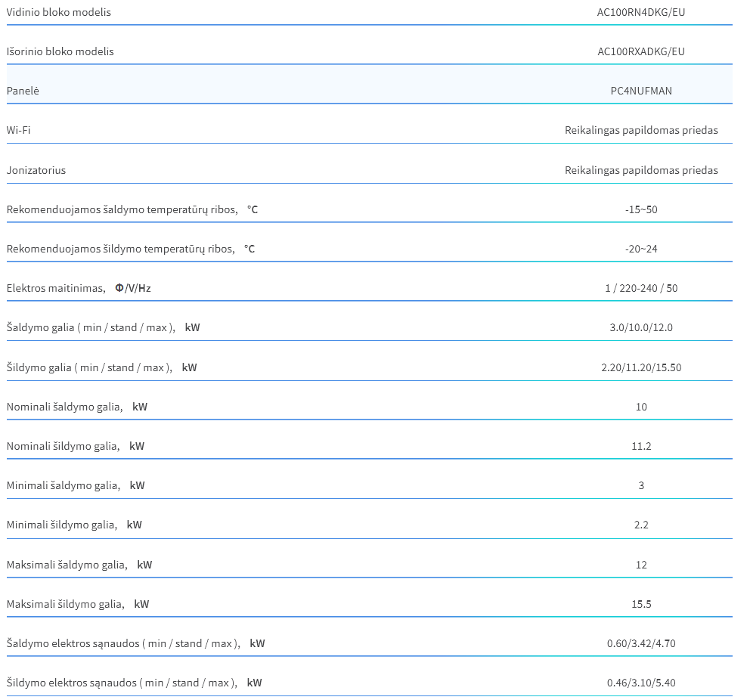This screenshot has width=750, height=700.
Task: Select the highlighted Panelė row
Action: coord(369,84)
